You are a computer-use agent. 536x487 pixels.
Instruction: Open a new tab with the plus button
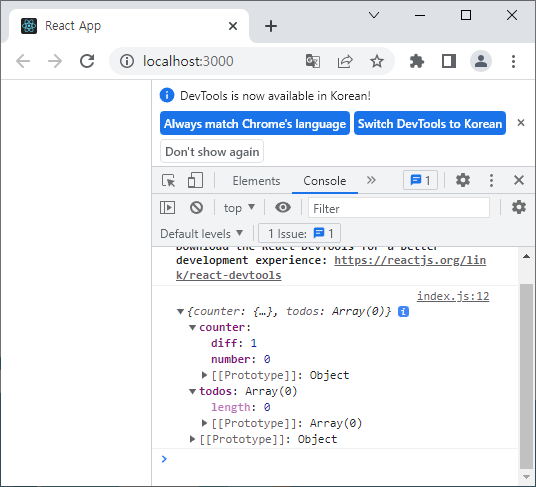[x=271, y=26]
